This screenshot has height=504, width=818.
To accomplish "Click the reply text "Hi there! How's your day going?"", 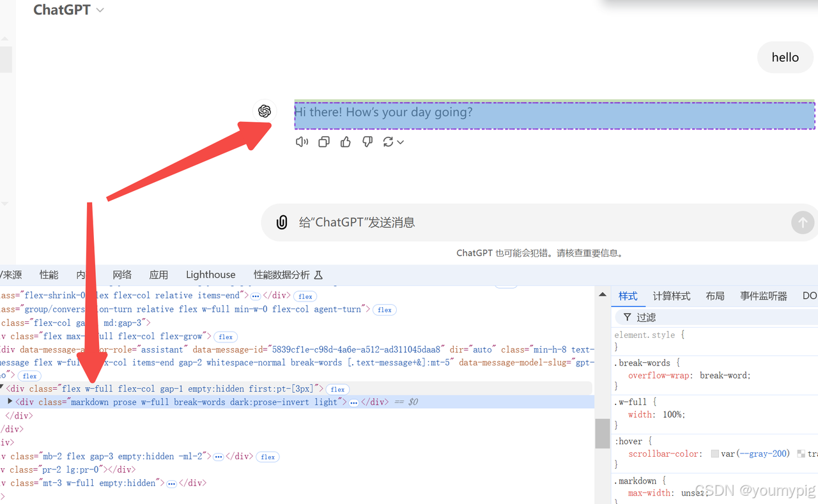I will [x=383, y=112].
